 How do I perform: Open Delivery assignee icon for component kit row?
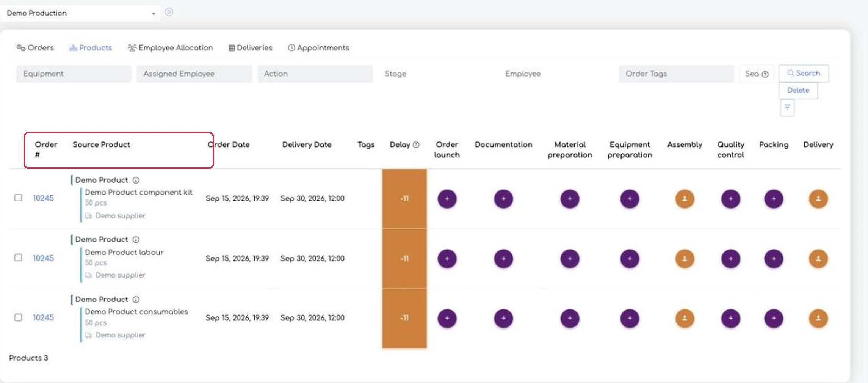click(x=818, y=199)
